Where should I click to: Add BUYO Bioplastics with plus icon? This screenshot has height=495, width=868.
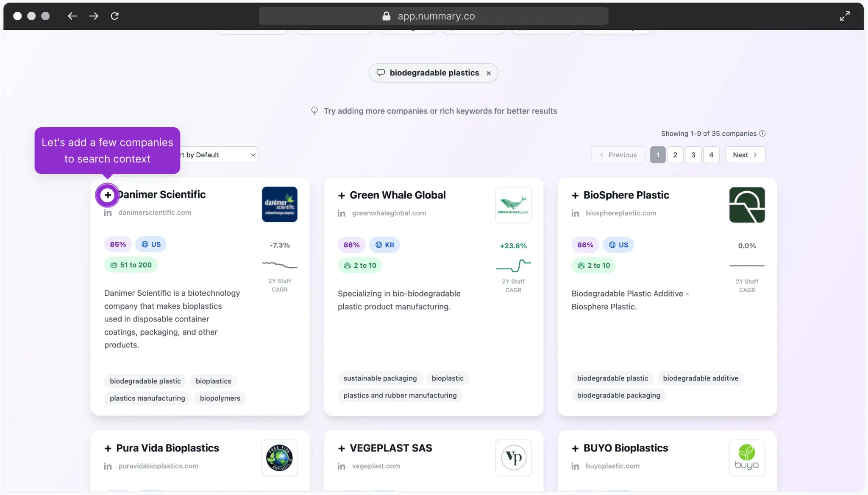(x=575, y=448)
